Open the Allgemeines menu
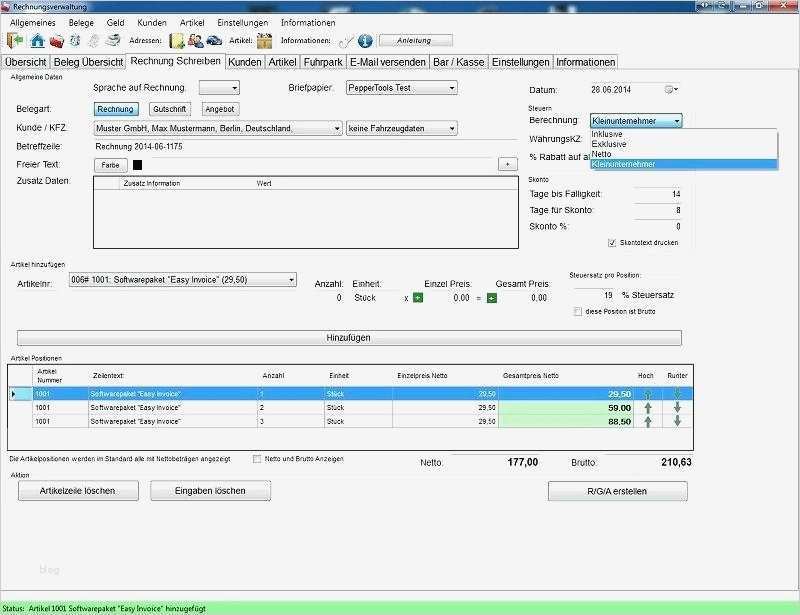800x615 pixels. [33, 23]
